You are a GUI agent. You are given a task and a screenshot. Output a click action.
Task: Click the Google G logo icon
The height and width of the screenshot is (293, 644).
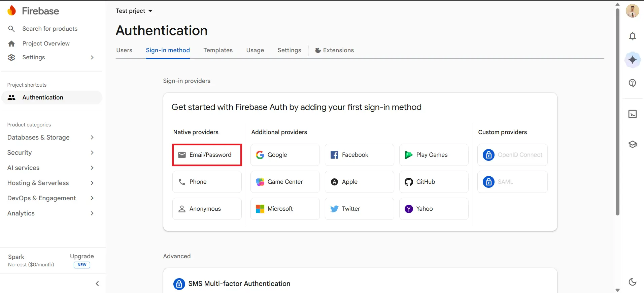click(x=260, y=155)
